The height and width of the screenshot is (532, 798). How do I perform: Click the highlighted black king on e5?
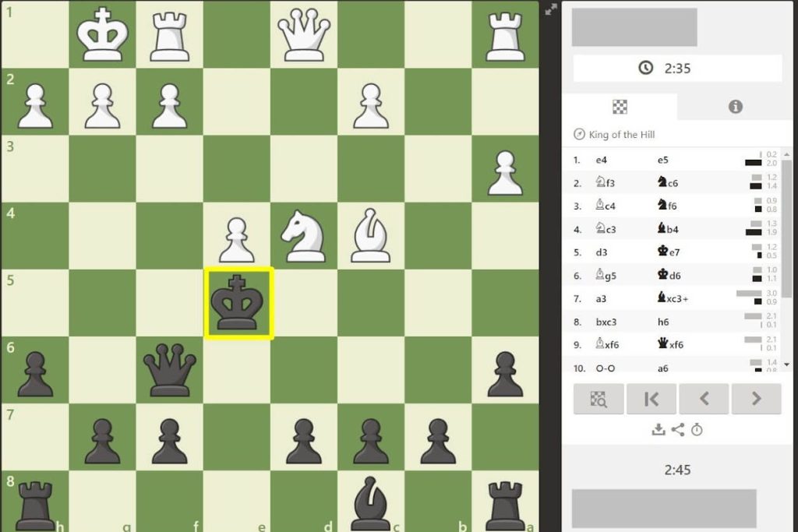tap(238, 303)
